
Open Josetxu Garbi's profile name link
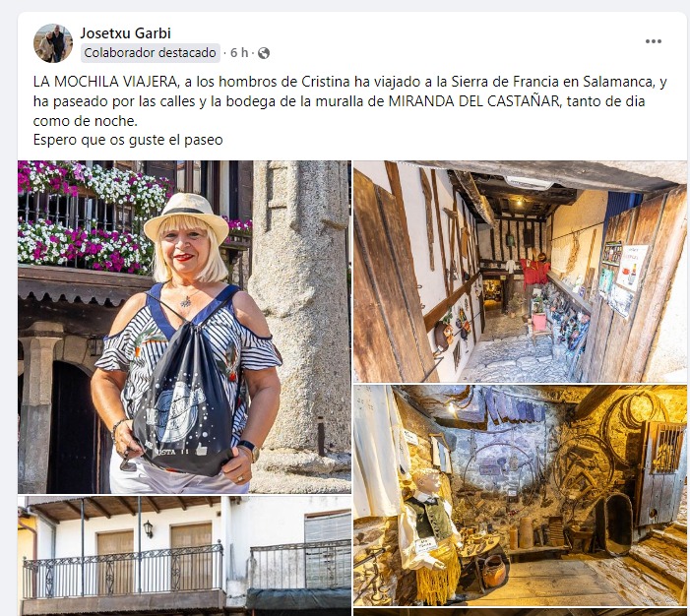pyautogui.click(x=125, y=33)
